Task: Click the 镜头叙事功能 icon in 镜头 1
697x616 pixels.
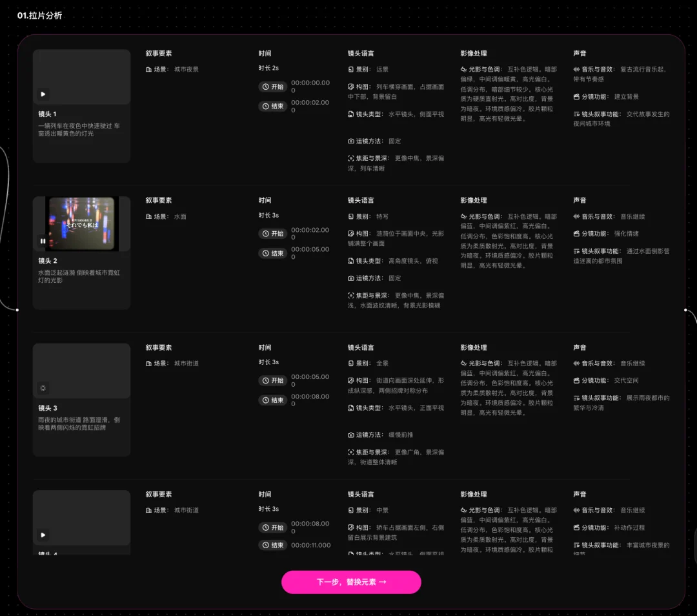Action: tap(576, 114)
